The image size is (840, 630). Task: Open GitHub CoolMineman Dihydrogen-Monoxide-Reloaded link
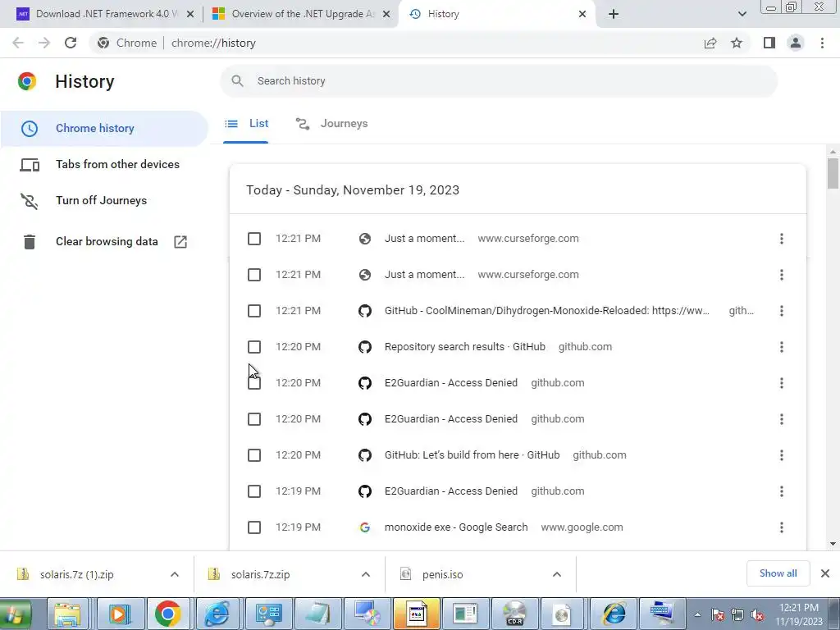coord(547,311)
